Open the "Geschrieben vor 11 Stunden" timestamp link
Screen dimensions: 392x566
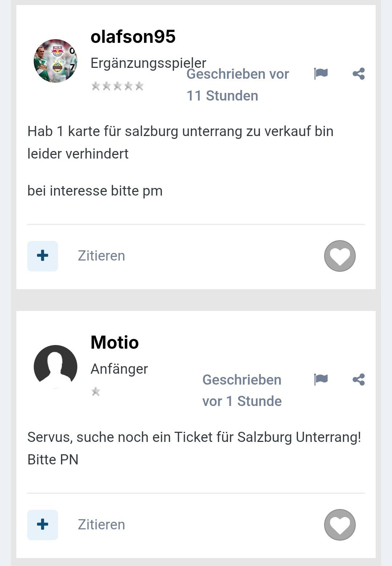click(x=237, y=85)
